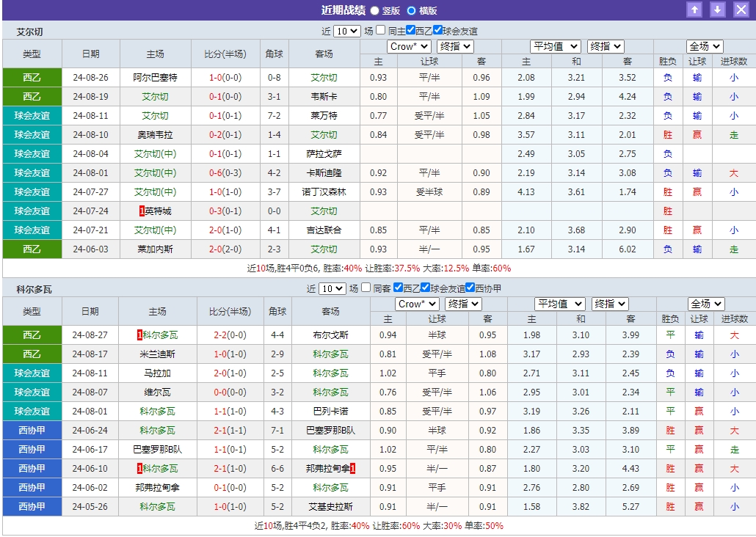Click the blue up arrow icon

pos(694,10)
